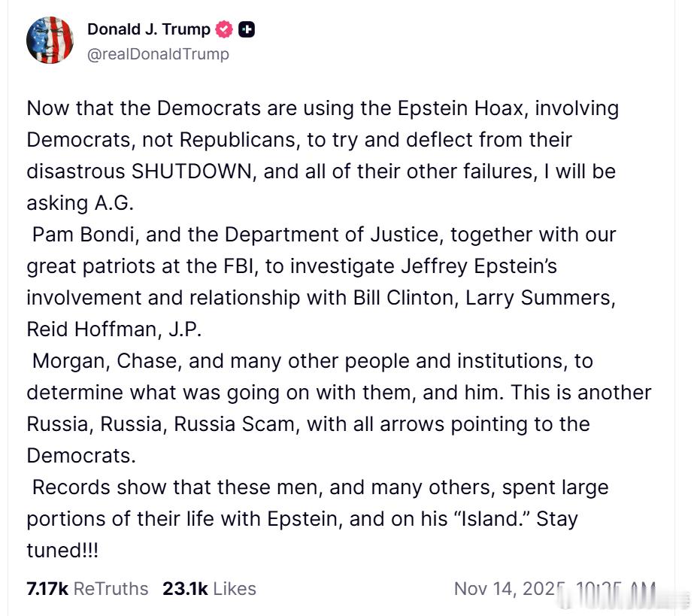Click the name Larry Summers in the post
The image size is (697, 616).
(x=540, y=298)
